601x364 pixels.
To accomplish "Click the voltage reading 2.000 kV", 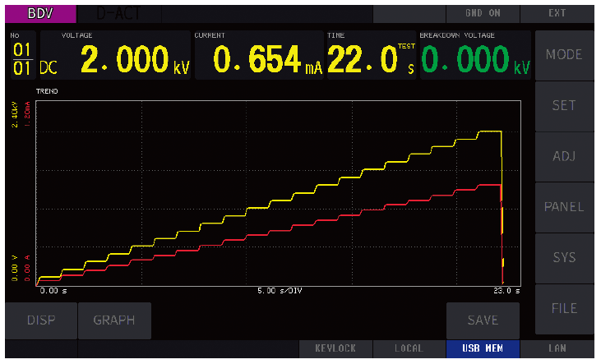I will click(x=135, y=59).
